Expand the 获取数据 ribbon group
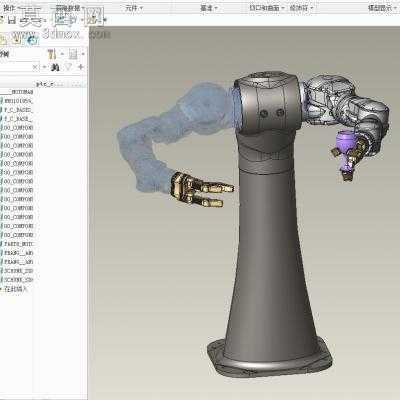Image resolution: width=400 pixels, height=400 pixels. point(70,8)
